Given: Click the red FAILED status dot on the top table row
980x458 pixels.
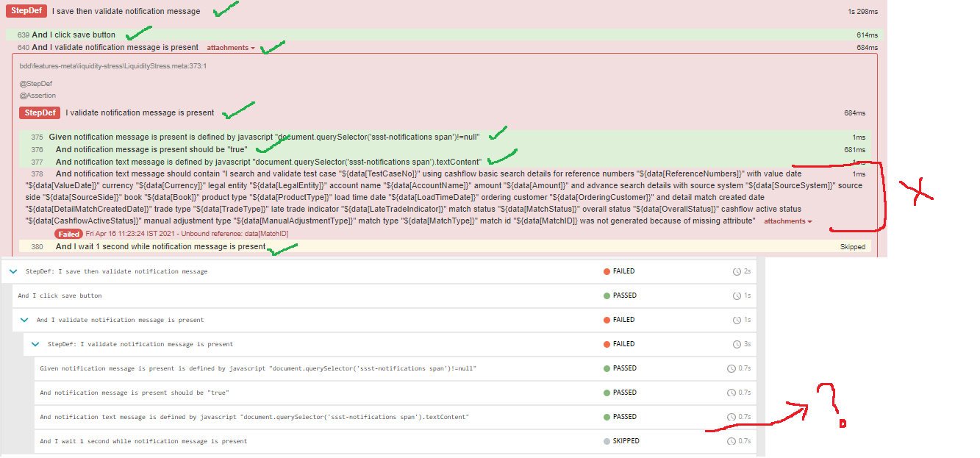Looking at the screenshot, I should click(x=608, y=271).
